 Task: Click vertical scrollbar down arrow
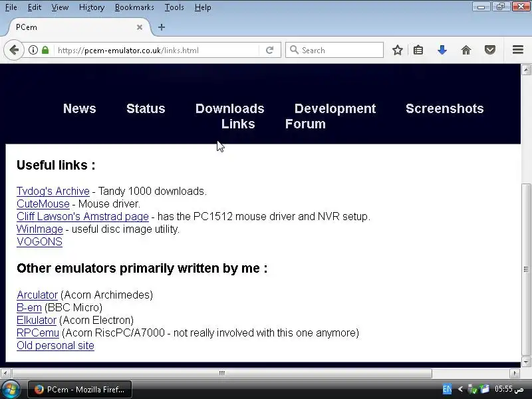(526, 362)
